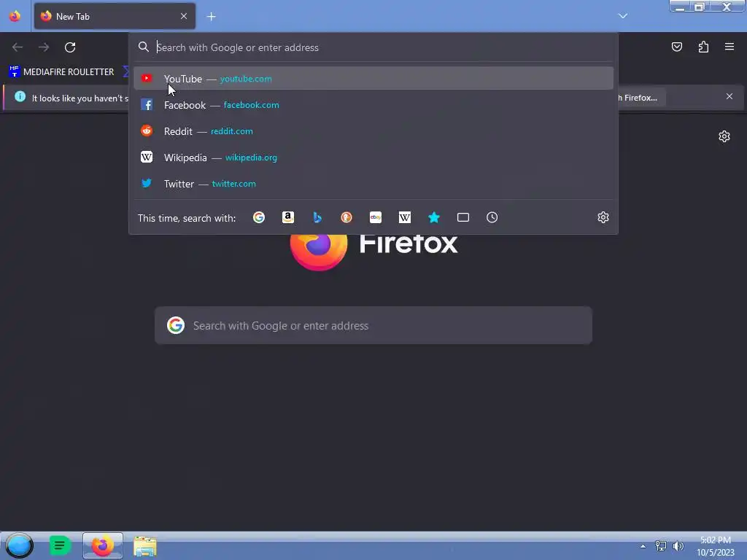Choose Wikipedia suggestion row

(373, 157)
